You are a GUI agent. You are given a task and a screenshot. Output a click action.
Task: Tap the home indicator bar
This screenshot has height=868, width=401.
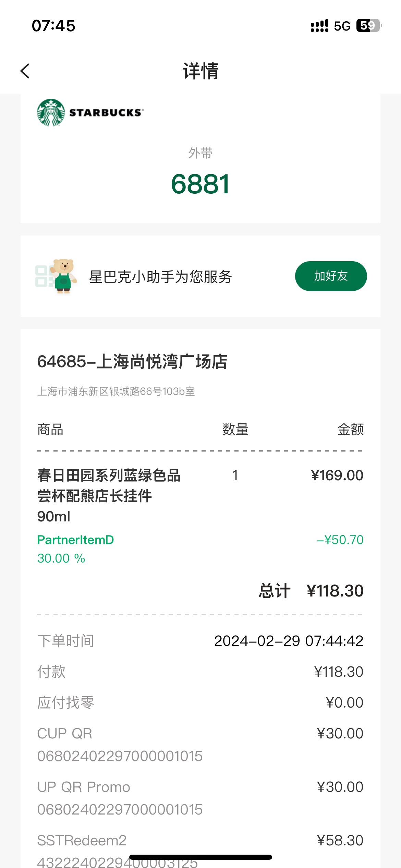click(200, 857)
